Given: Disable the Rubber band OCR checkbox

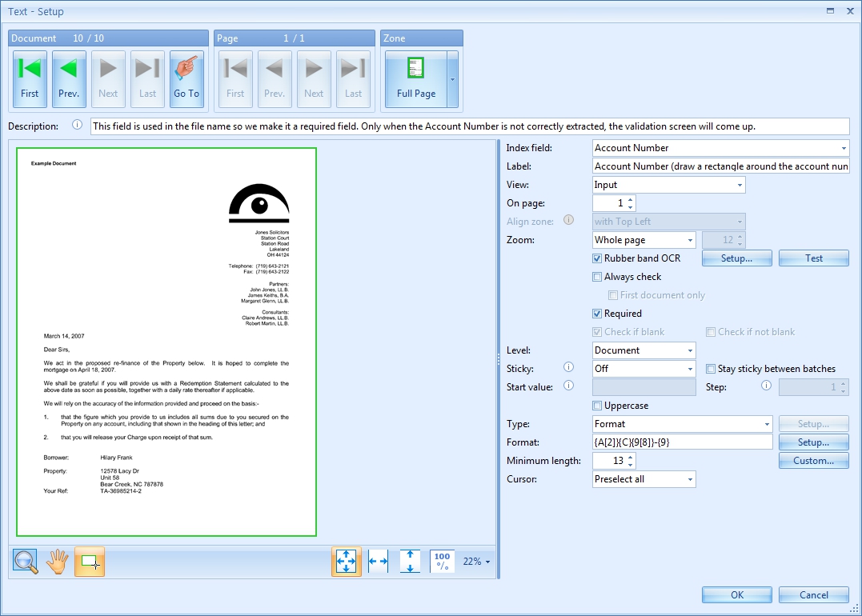Looking at the screenshot, I should tap(597, 258).
